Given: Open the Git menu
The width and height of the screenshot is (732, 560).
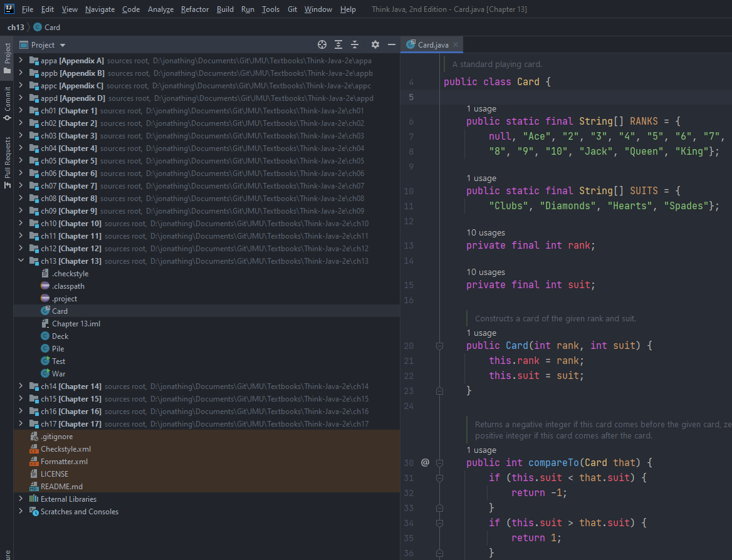Looking at the screenshot, I should tap(292, 9).
